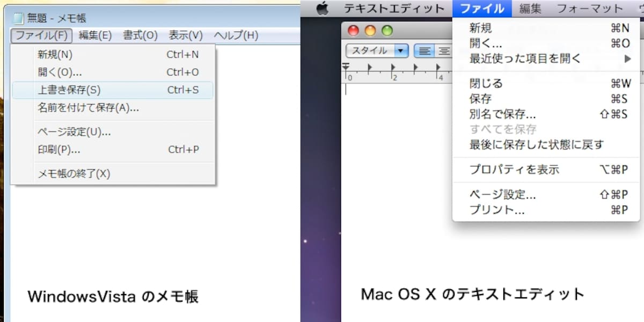The height and width of the screenshot is (322, 644).
Task: Click red close button of TextEdit window
Action: pos(353,31)
